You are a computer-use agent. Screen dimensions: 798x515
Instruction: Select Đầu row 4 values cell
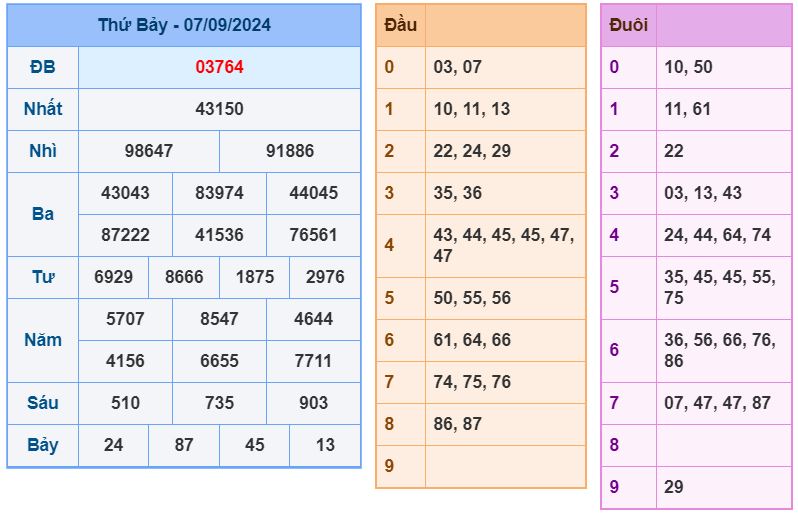click(505, 246)
